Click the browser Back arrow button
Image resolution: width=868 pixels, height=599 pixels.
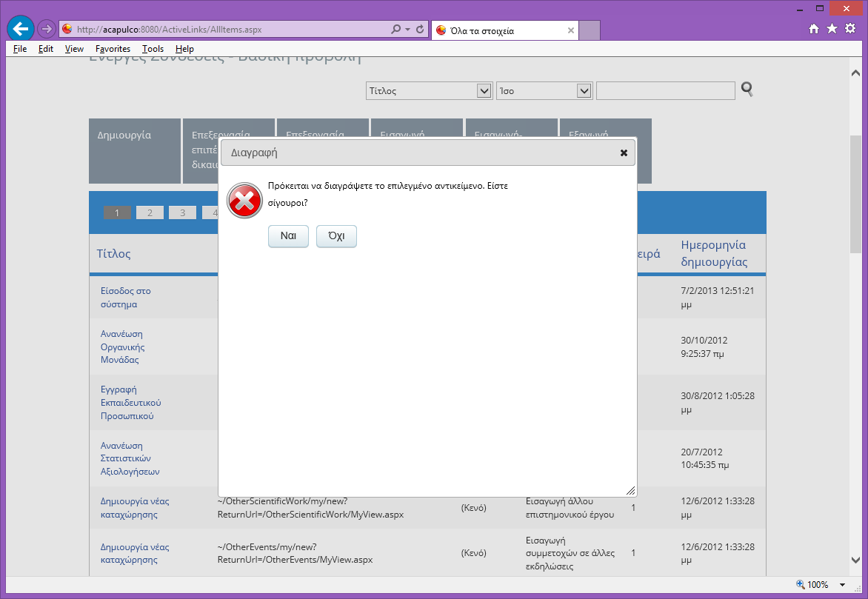coord(21,29)
